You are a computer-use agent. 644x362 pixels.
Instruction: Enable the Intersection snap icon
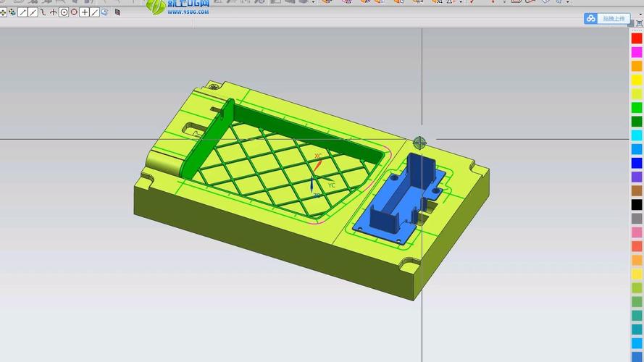[x=53, y=12]
